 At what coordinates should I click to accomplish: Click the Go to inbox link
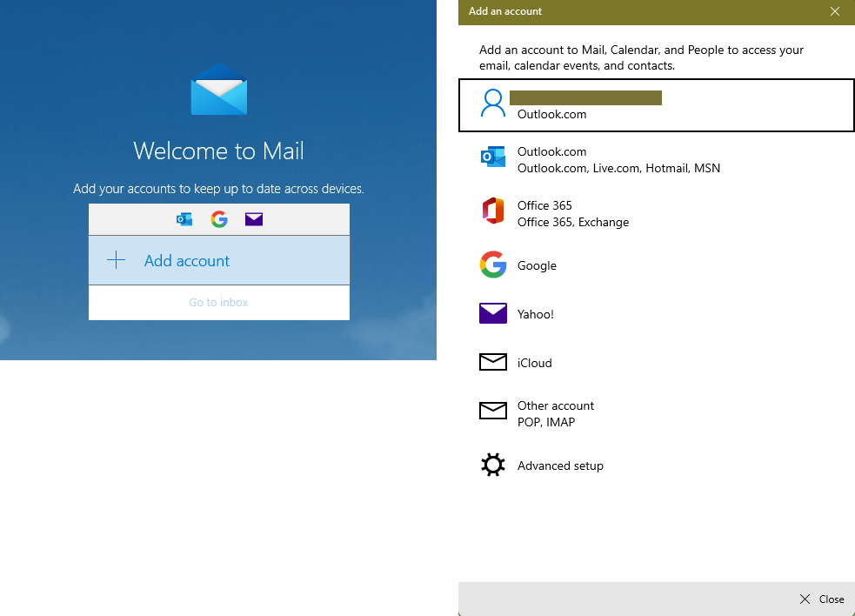pos(218,302)
